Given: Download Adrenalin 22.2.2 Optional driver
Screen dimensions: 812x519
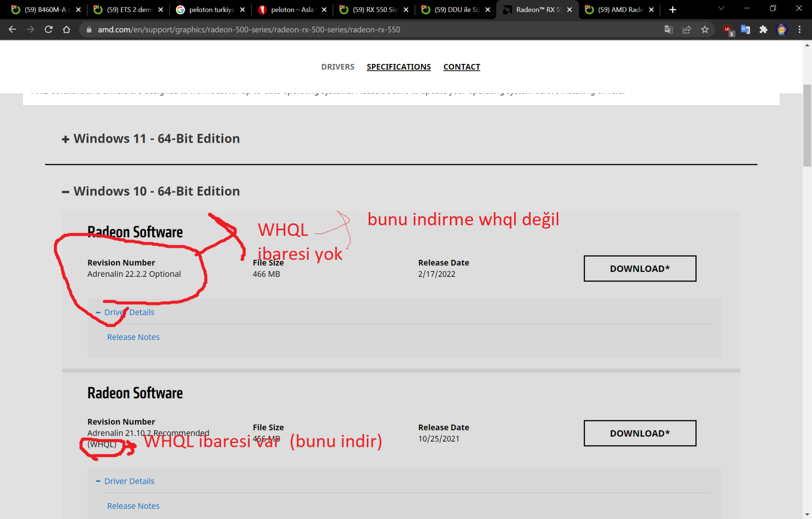Looking at the screenshot, I should tap(640, 269).
